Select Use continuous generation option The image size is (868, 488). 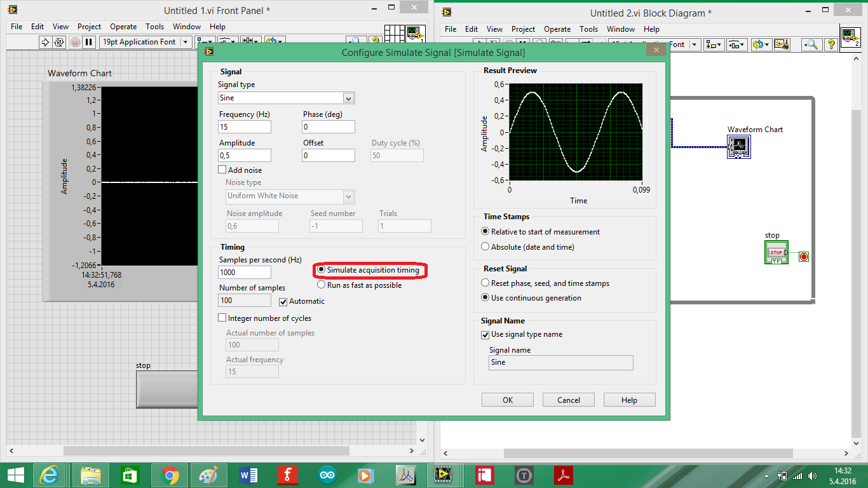(485, 298)
